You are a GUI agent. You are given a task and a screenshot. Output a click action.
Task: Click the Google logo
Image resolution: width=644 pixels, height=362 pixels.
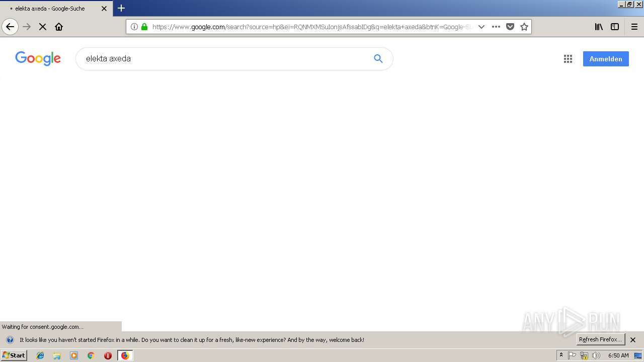(38, 58)
